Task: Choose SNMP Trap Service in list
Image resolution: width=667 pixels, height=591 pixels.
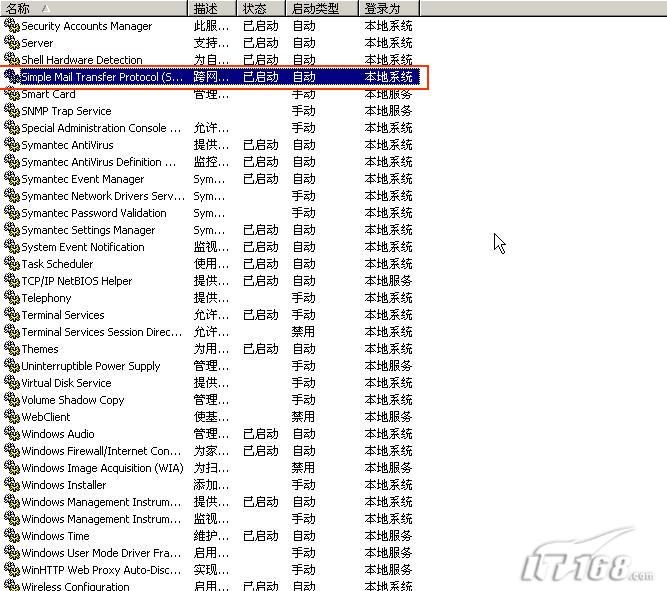Action: 66,111
